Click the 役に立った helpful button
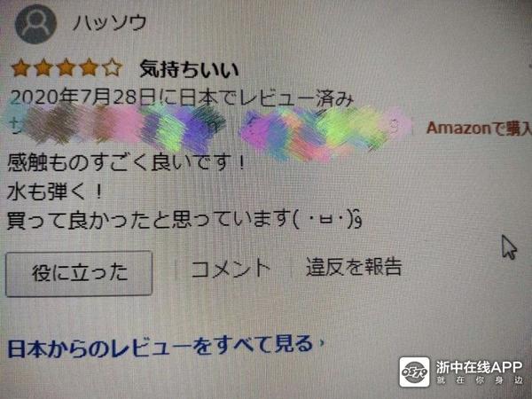 (x=79, y=273)
